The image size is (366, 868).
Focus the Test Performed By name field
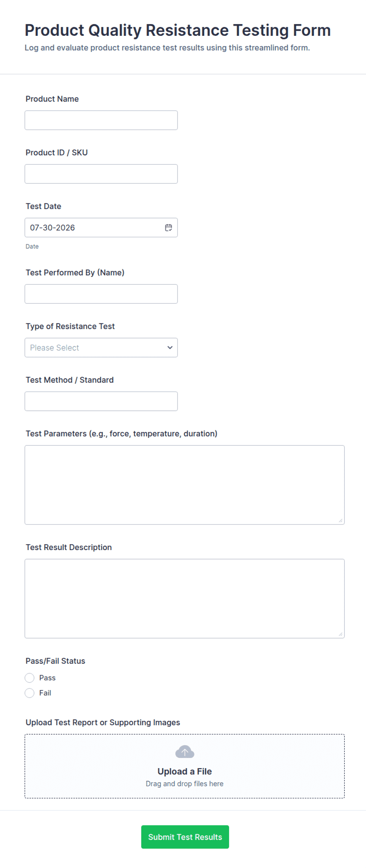tap(101, 294)
